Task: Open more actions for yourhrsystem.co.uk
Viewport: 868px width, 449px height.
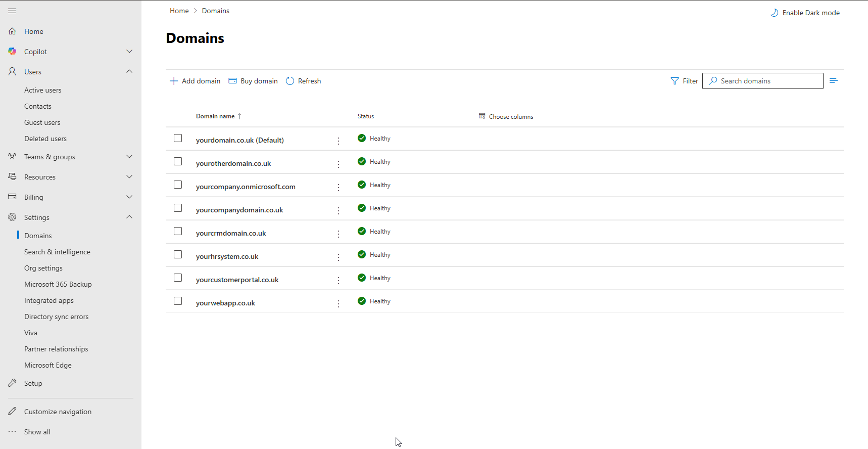Action: click(x=339, y=257)
